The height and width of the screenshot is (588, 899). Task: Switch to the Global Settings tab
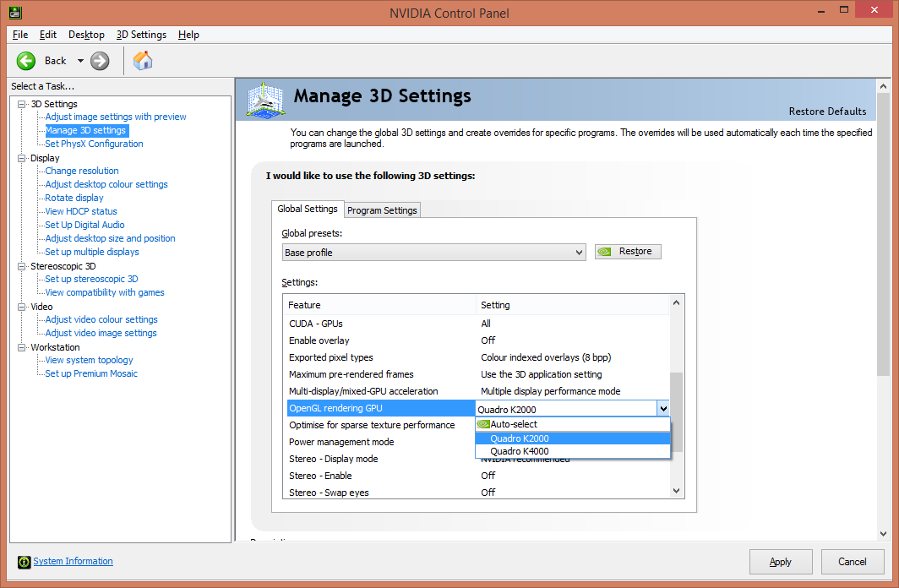(x=308, y=210)
